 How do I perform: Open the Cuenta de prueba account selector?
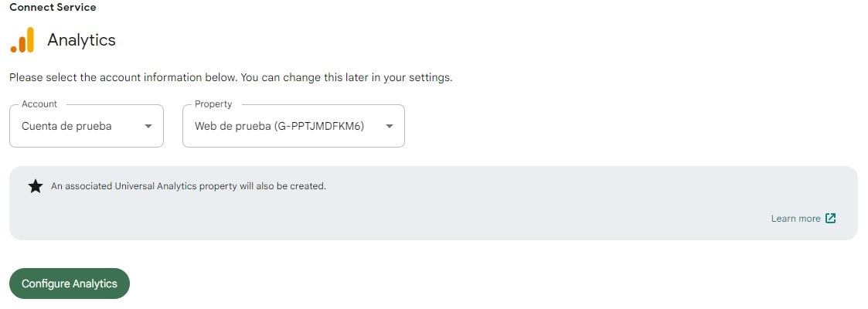(87, 126)
